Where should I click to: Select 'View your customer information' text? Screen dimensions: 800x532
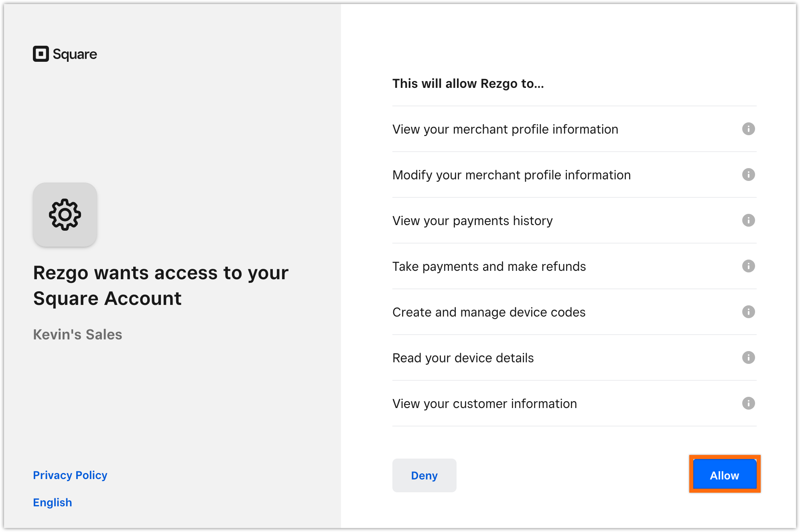coord(485,404)
